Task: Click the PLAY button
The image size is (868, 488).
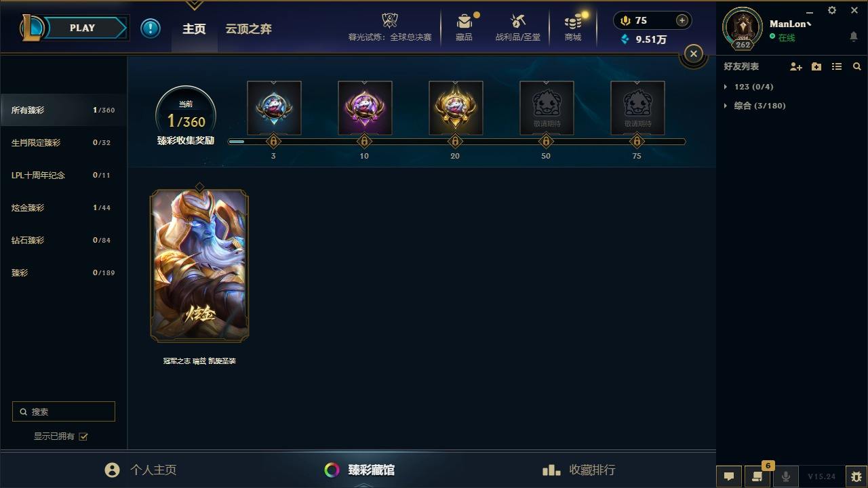Action: tap(82, 28)
